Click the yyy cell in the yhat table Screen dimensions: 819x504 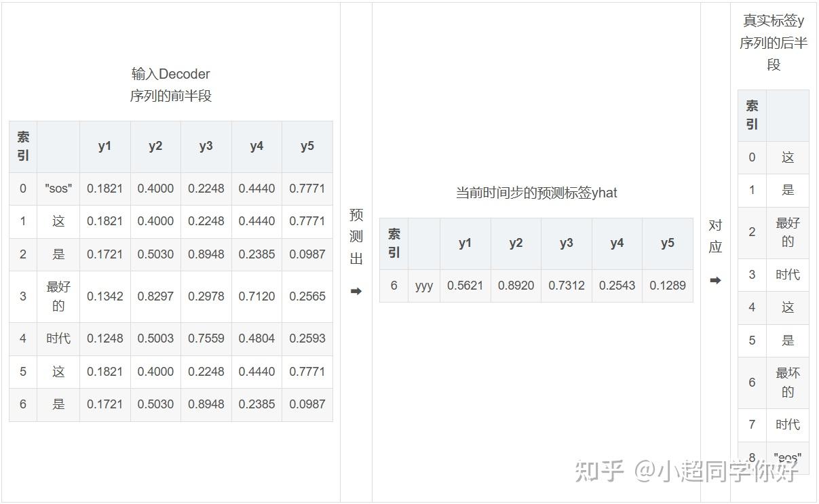[424, 286]
